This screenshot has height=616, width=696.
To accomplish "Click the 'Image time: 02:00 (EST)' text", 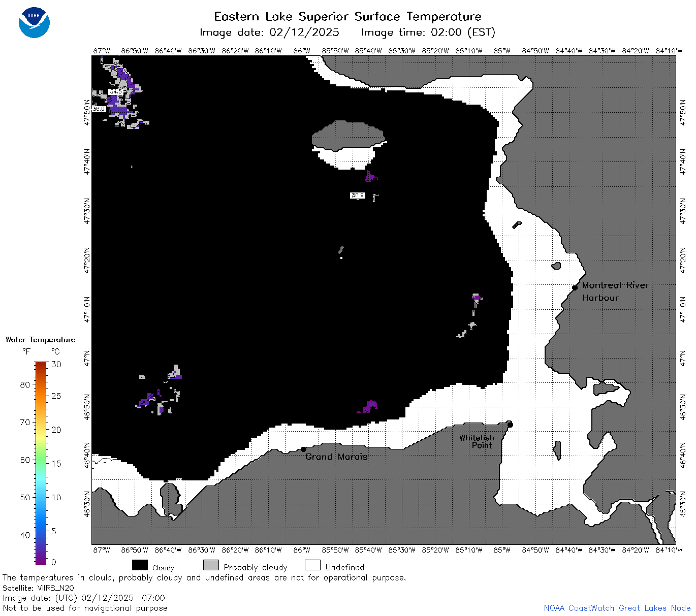I will [x=428, y=33].
